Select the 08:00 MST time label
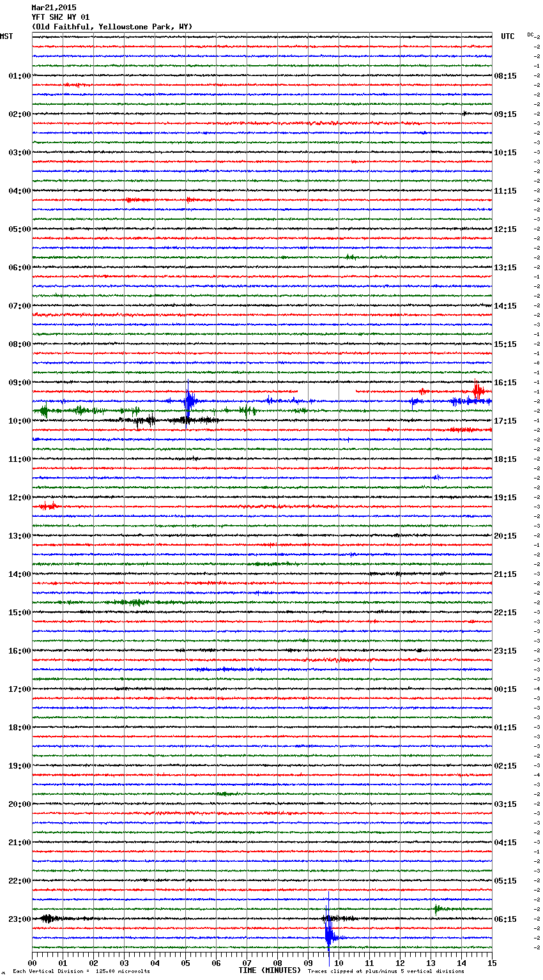Image resolution: width=543 pixels, height=980 pixels. 20,344
